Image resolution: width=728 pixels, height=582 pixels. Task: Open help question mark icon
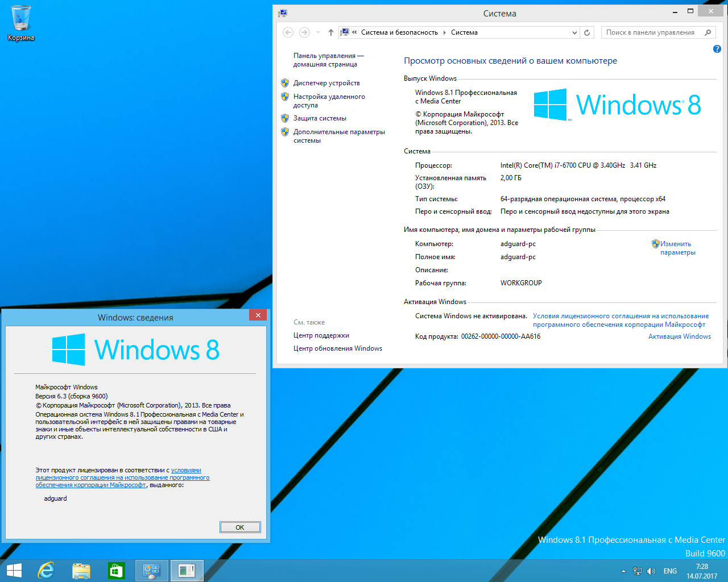717,49
